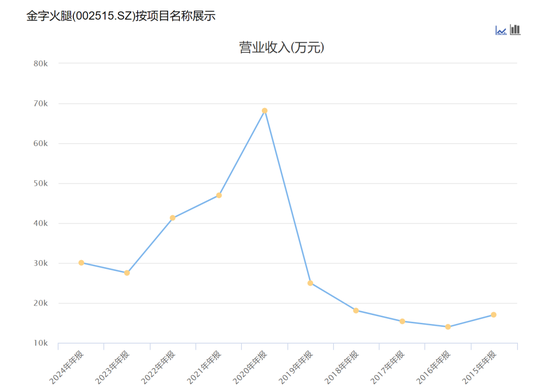Click the 2020年年报 axis label
Screen dimensions: 550x392
pyautogui.click(x=250, y=367)
